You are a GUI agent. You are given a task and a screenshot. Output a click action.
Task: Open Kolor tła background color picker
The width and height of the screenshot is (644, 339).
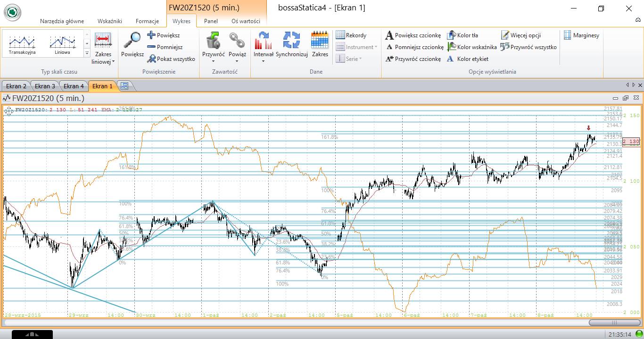pyautogui.click(x=451, y=35)
